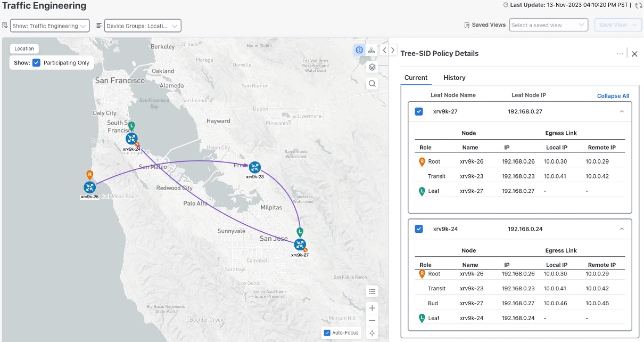
Task: Click the Bud row name xrv9k-27
Action: tap(472, 303)
